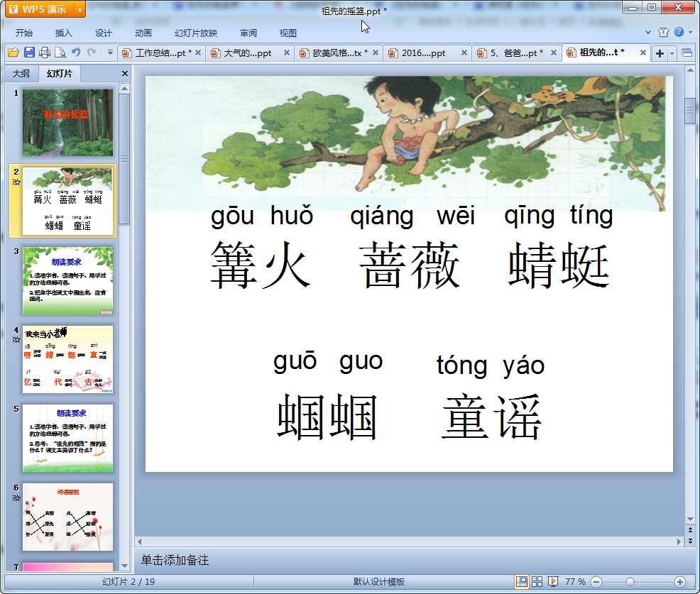
Task: Click thumbnail pane scroll up arrow
Action: [x=124, y=89]
